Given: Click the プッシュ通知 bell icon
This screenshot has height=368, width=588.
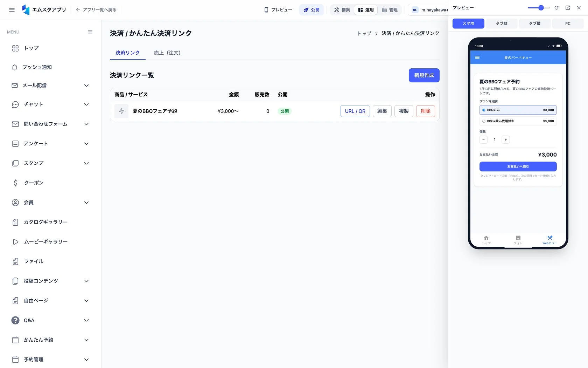Looking at the screenshot, I should (15, 67).
